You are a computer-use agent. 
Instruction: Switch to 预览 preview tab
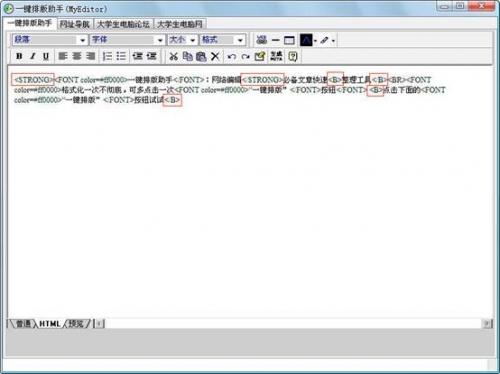(77, 323)
